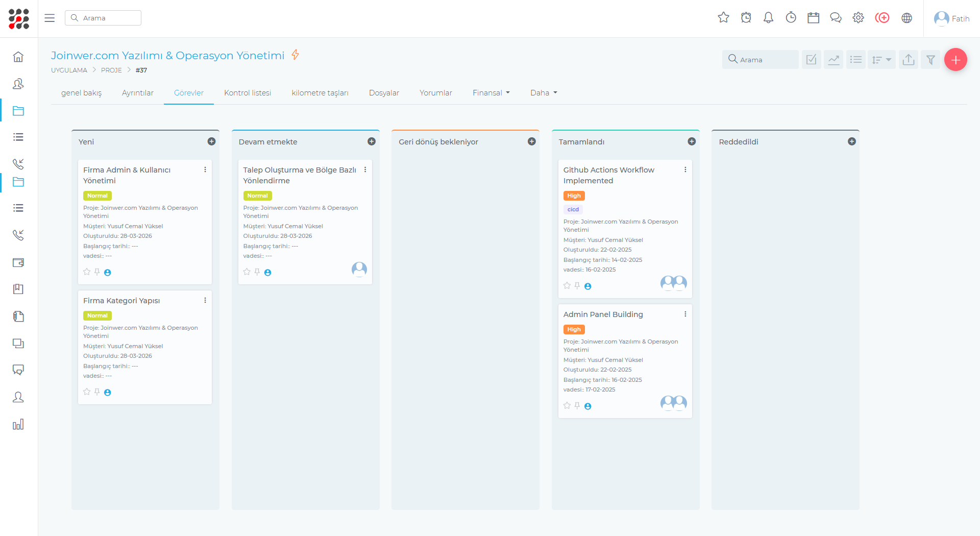Open the reminders alarm clock icon

coord(746,18)
